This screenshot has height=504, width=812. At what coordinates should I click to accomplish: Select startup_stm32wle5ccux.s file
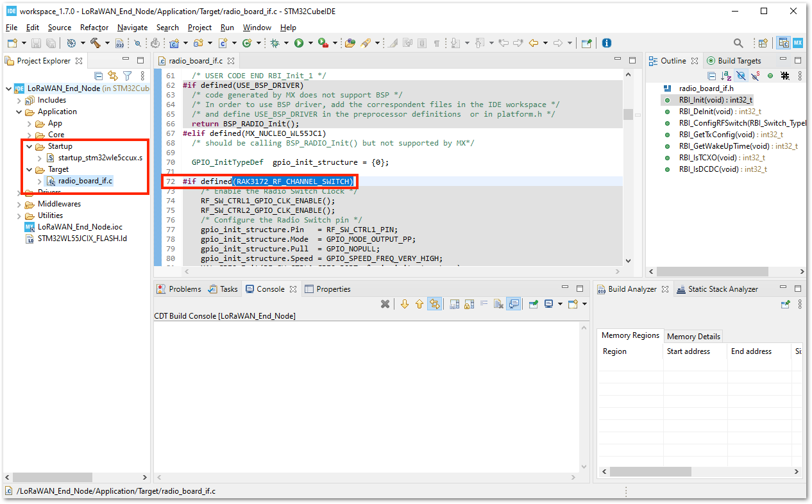coord(94,158)
